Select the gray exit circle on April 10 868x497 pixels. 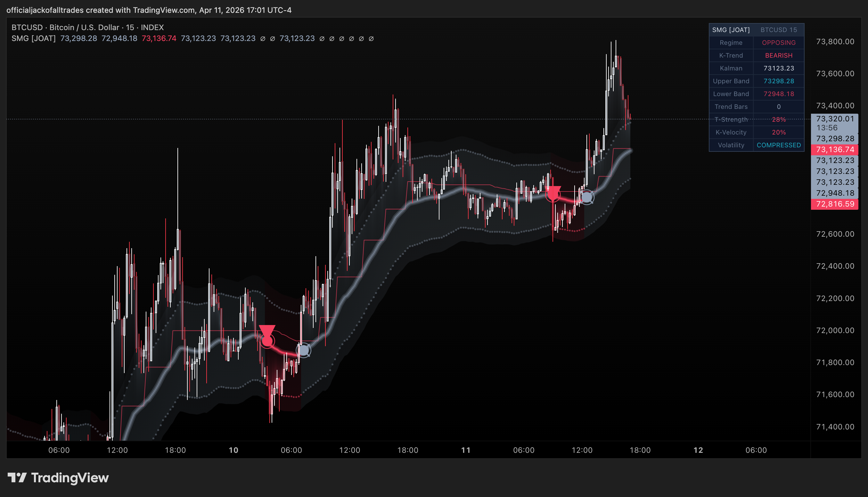[x=304, y=350]
